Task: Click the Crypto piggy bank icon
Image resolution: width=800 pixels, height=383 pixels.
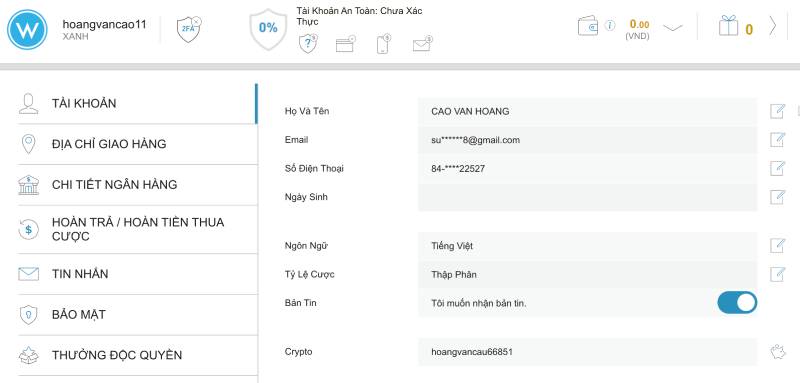Action: coord(778,352)
